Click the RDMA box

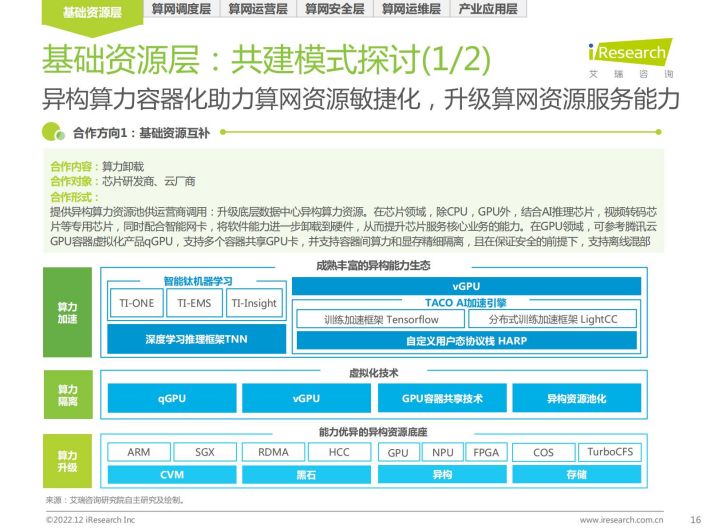pyautogui.click(x=273, y=452)
